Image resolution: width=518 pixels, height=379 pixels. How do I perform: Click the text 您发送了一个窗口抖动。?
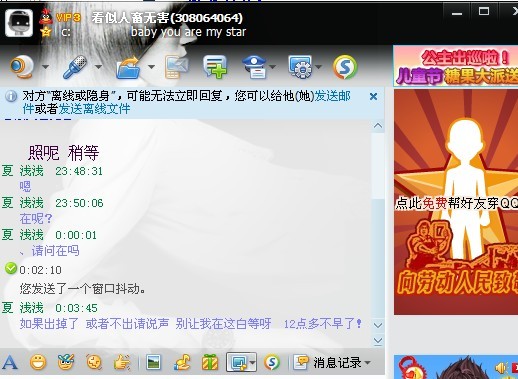[83, 288]
